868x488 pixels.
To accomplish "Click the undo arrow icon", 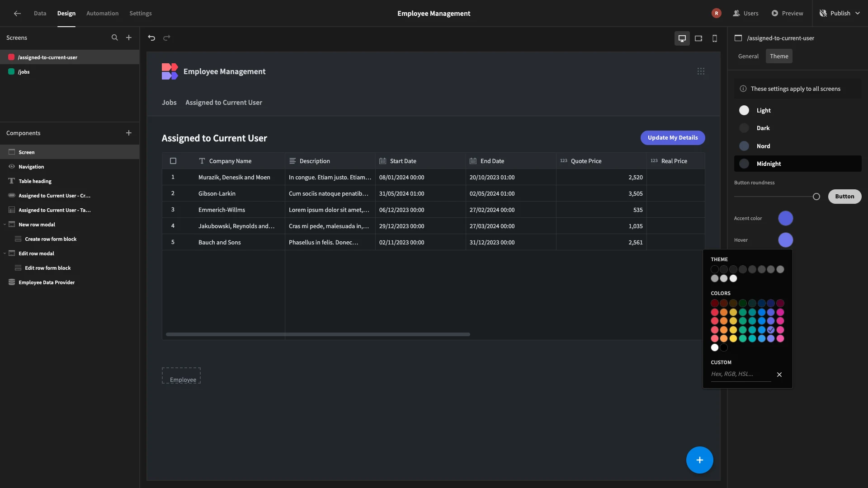I will click(x=151, y=38).
